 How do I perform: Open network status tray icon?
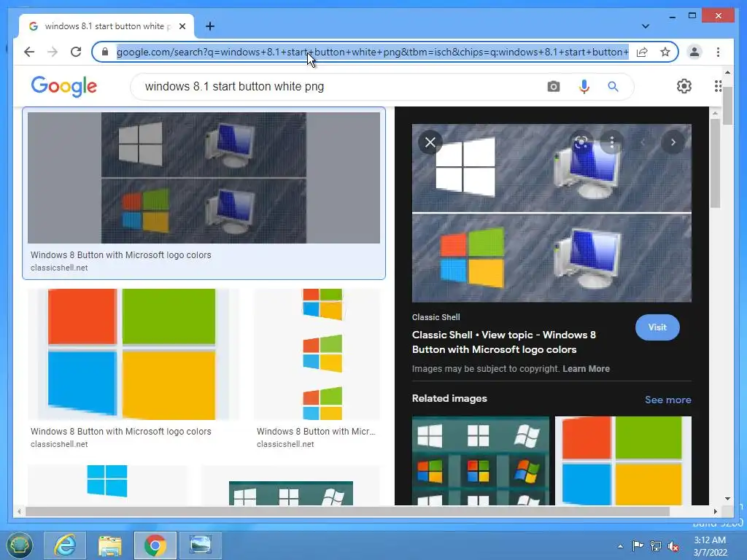click(656, 546)
